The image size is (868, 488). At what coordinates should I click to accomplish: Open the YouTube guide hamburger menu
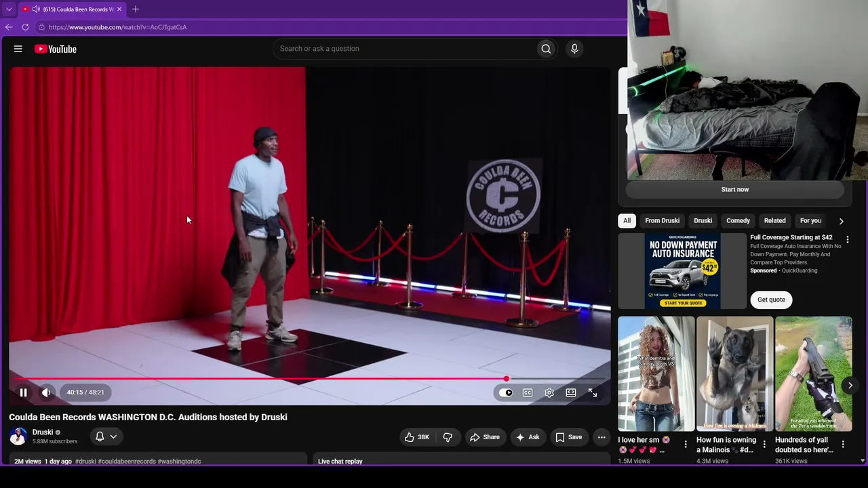point(18,49)
